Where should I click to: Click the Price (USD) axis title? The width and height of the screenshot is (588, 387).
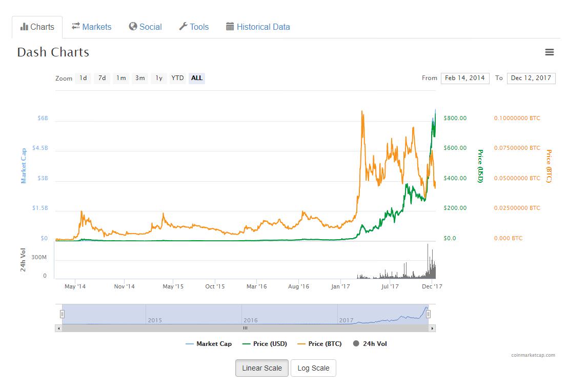[x=480, y=166]
